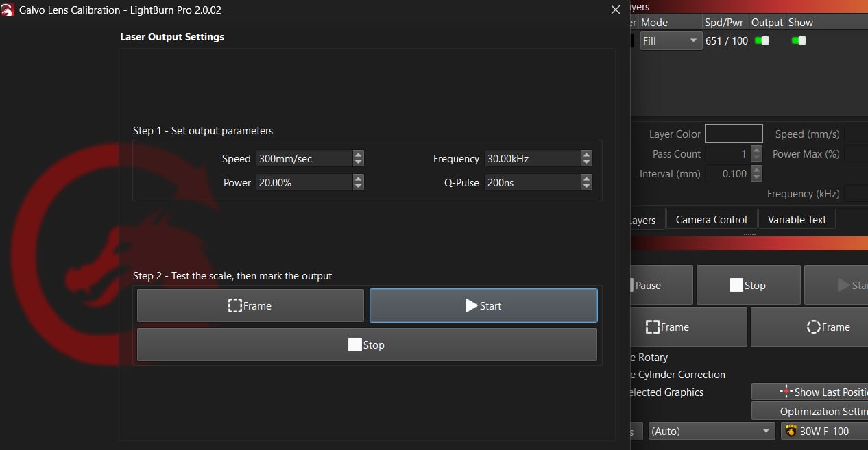
Task: Click the Power field showing 20.00%
Action: [304, 183]
